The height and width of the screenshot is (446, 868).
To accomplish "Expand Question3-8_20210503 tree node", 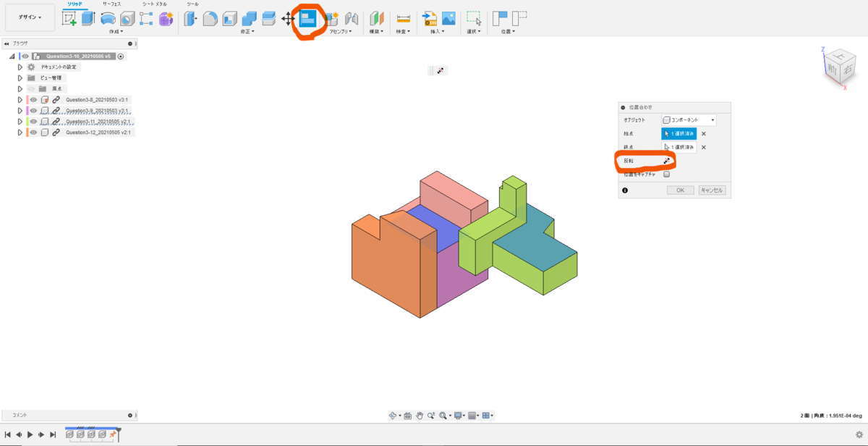I will [20, 100].
